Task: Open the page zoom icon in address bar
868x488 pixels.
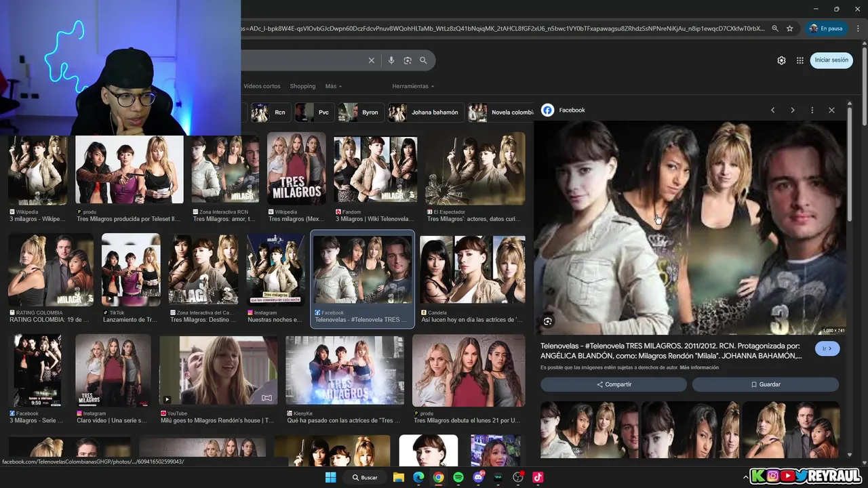Action: click(775, 28)
